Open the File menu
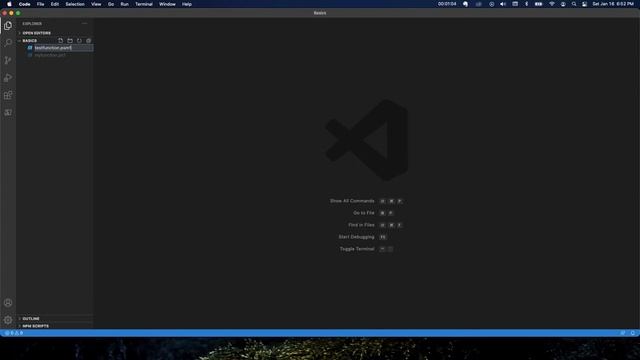Image resolution: width=640 pixels, height=360 pixels. [40, 4]
